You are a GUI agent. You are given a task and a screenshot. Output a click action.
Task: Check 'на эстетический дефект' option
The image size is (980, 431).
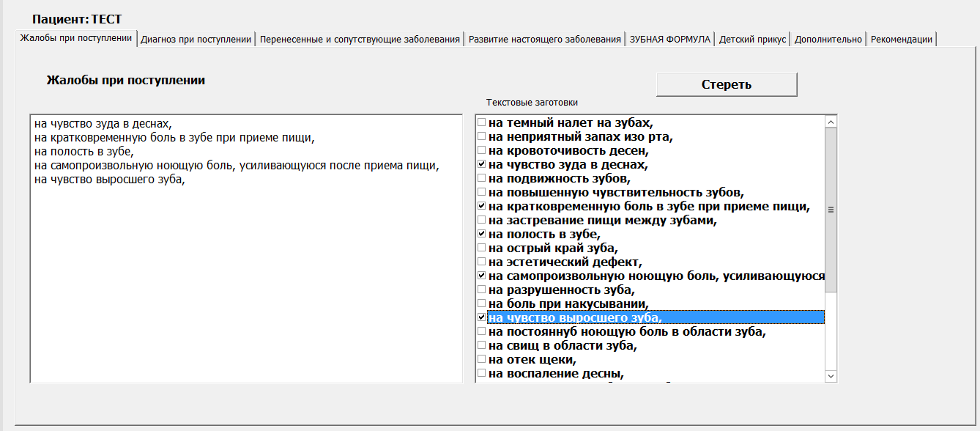coord(481,262)
